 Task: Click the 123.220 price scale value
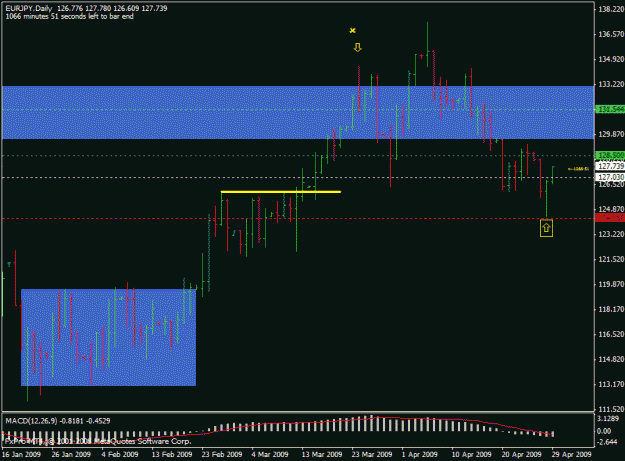point(611,234)
